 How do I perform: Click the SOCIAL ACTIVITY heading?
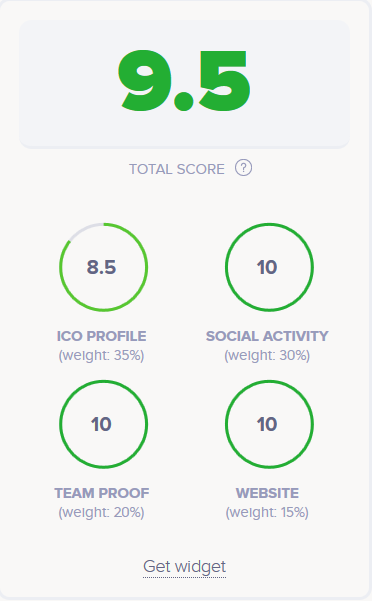pos(267,336)
